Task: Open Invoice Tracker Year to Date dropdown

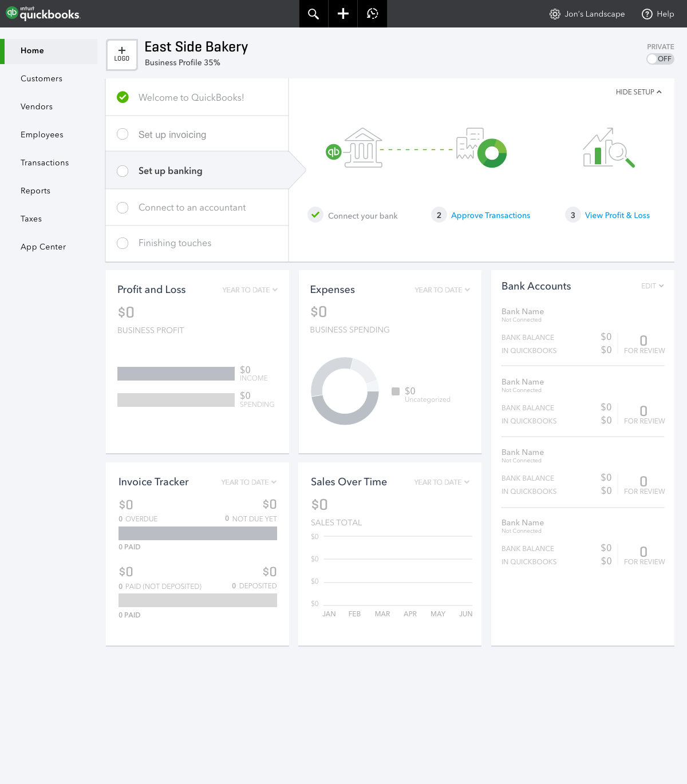Action: (248, 482)
